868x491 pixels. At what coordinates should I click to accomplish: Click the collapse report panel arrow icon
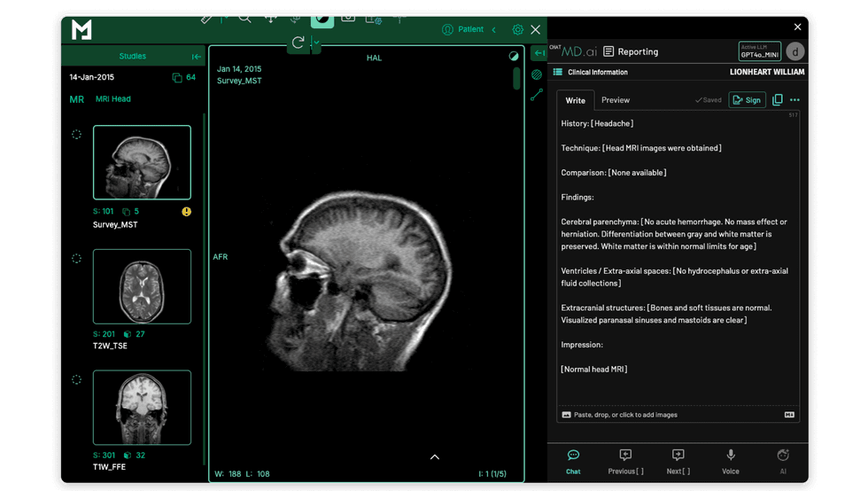tap(539, 53)
